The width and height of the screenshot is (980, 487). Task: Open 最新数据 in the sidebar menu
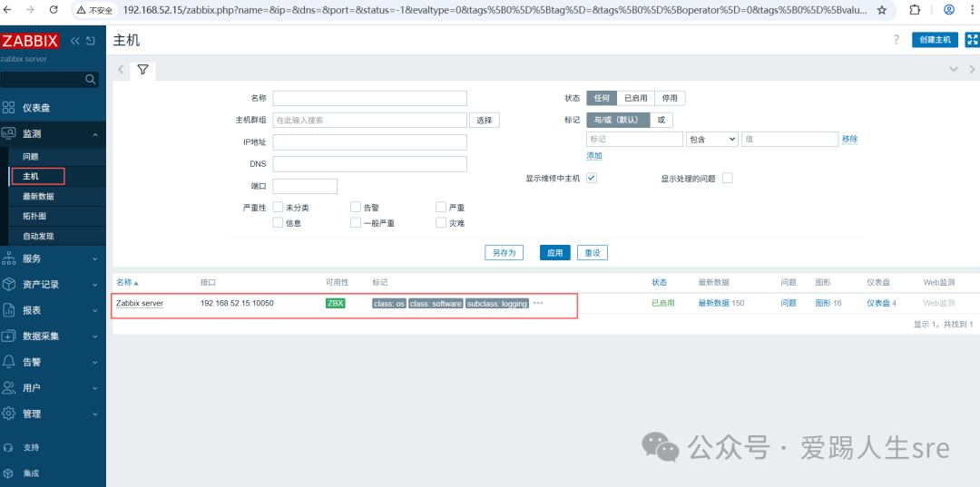coord(38,196)
